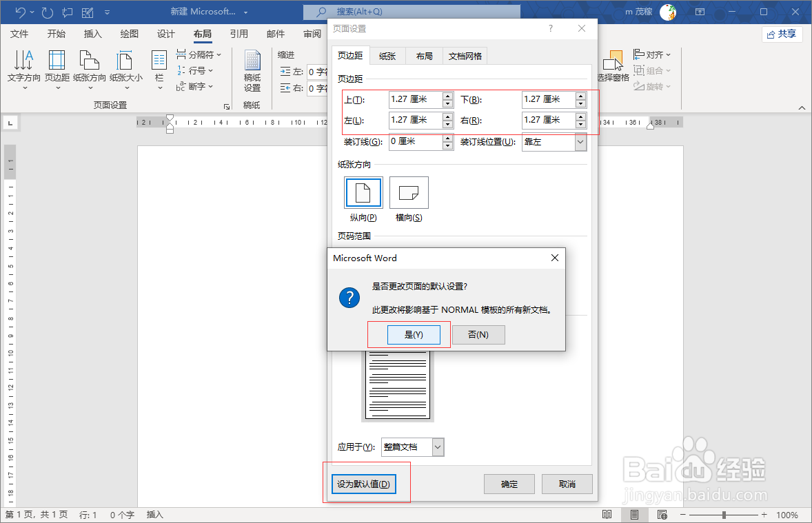
Task: Click Set As Default (设为默认值) button
Action: (x=363, y=484)
